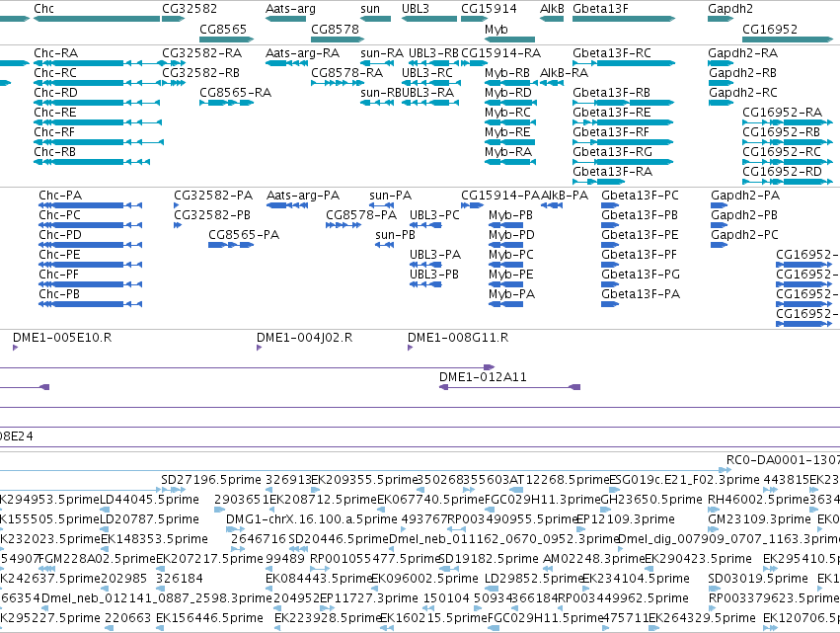The height and width of the screenshot is (633, 840).
Task: Select transcript Gapdh2-RA
Action: (721, 63)
